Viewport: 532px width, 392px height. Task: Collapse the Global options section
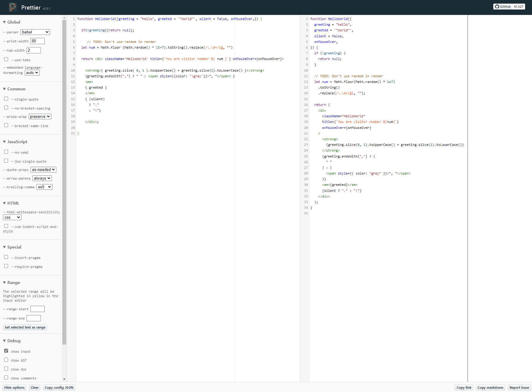[x=12, y=22]
